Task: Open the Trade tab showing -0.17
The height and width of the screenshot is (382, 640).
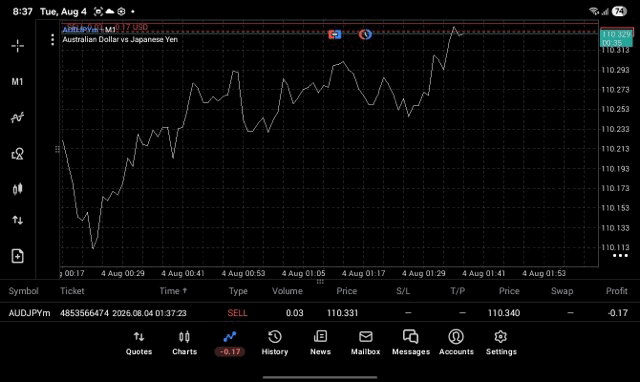Action: tap(230, 343)
